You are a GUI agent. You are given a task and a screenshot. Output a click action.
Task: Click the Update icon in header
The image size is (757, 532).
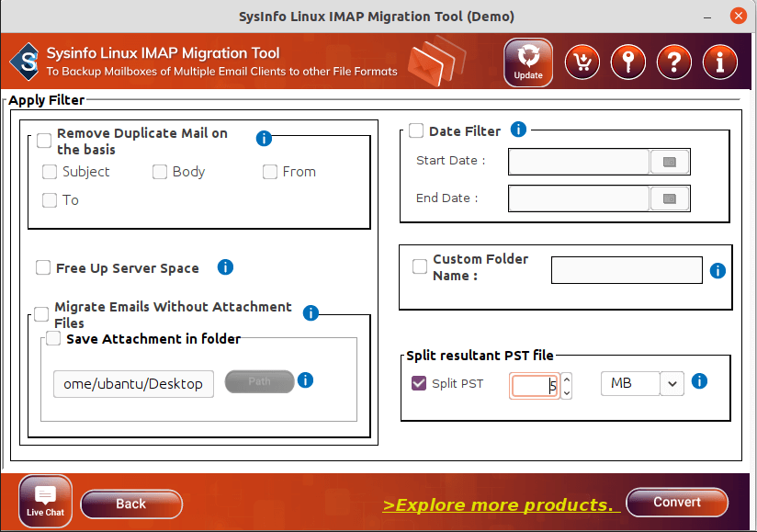pos(528,62)
